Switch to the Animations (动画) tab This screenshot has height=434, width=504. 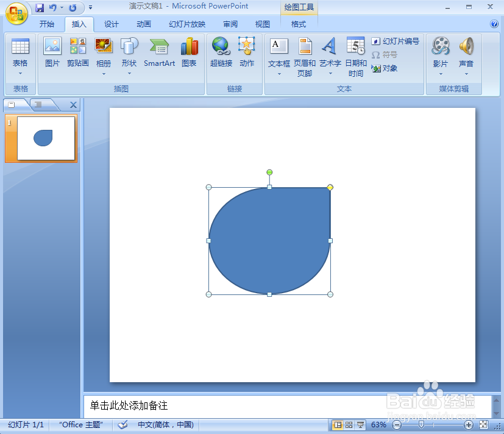[x=144, y=24]
